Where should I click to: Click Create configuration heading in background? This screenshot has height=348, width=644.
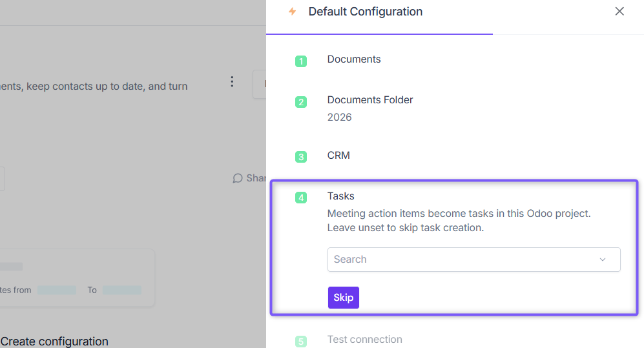pos(54,342)
